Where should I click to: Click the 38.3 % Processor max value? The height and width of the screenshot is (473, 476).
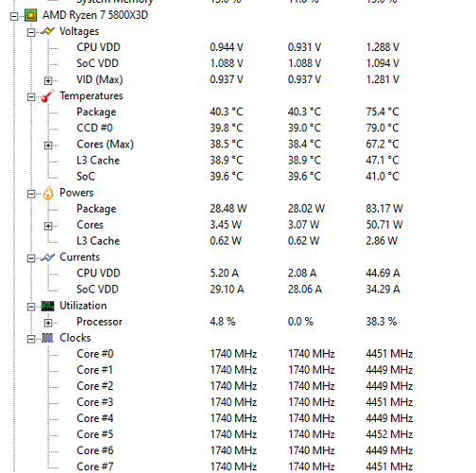[382, 322]
